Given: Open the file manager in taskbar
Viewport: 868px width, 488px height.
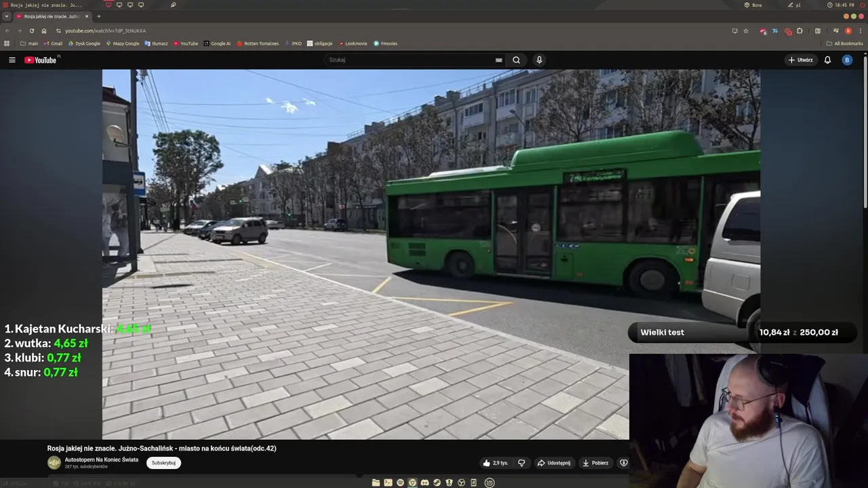Looking at the screenshot, I should (x=376, y=483).
